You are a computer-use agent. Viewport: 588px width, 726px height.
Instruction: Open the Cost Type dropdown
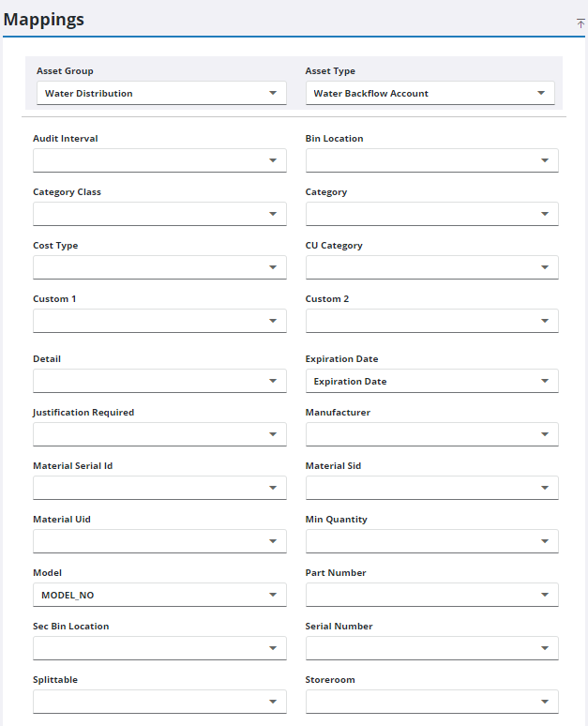tap(160, 267)
